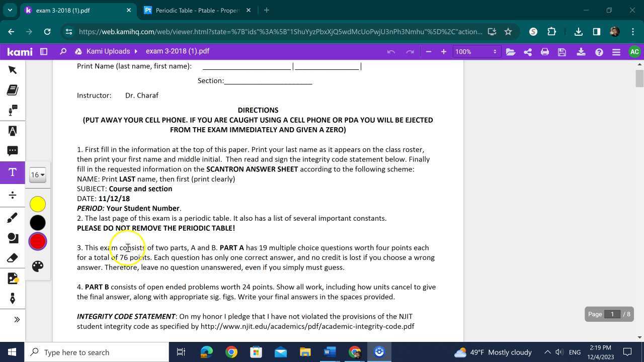Image resolution: width=644 pixels, height=362 pixels.
Task: Collapse the annotation toolbar with the chevron
Action: [x=17, y=319]
